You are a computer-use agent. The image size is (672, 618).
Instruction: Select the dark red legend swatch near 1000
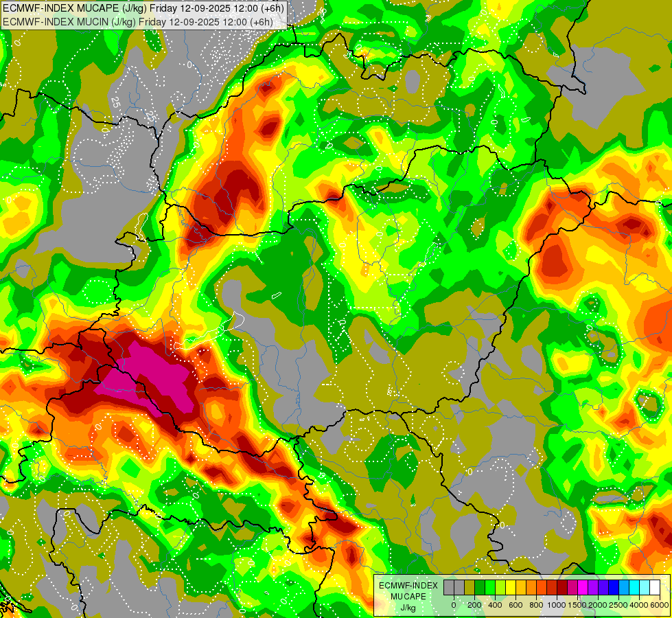pyautogui.click(x=562, y=587)
